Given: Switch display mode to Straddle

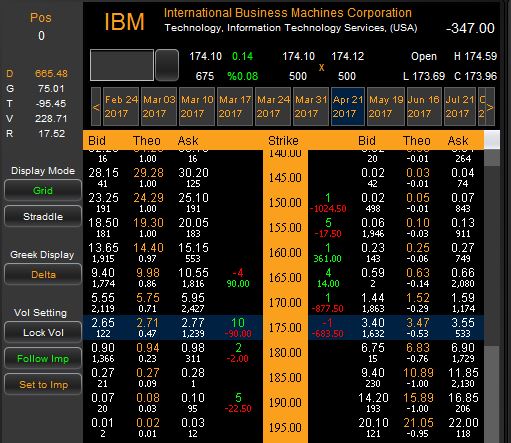Looking at the screenshot, I should point(43,217).
